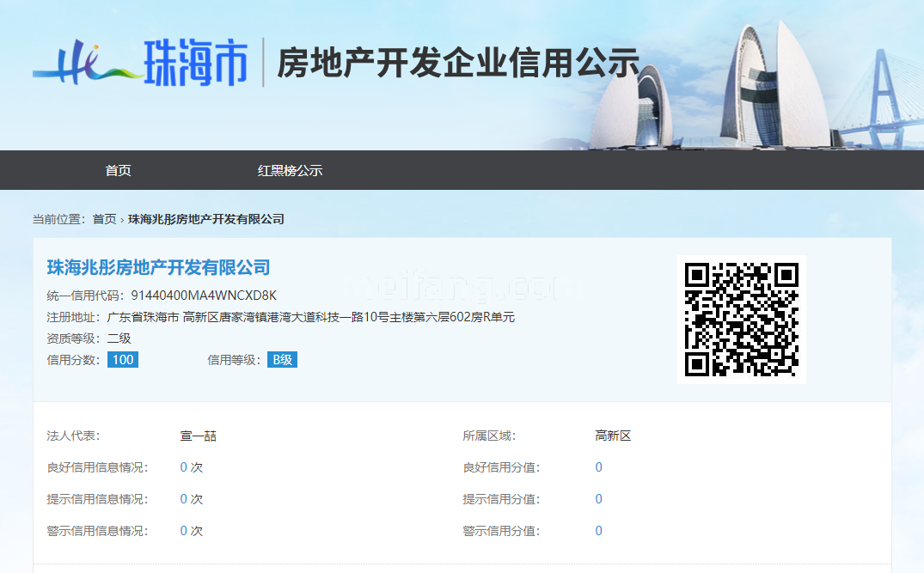Viewport: 924px width, 573px height.
Task: Click the credit score badge 100
Action: click(123, 360)
